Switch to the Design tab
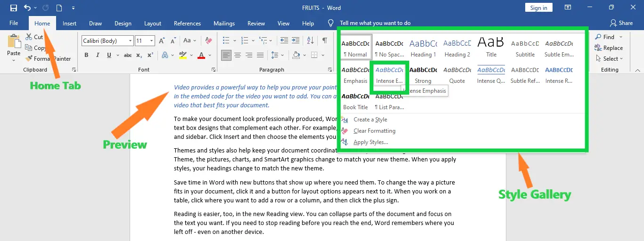 123,23
